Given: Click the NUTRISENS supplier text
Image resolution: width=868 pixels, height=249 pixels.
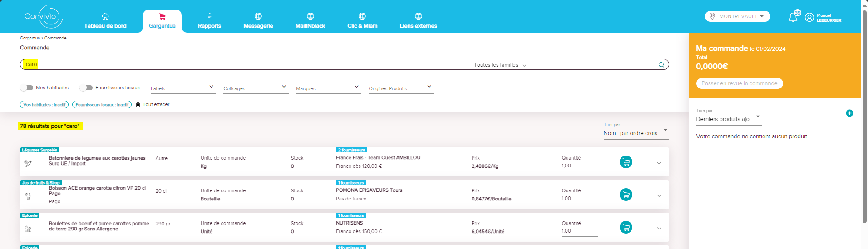Looking at the screenshot, I should tap(350, 223).
